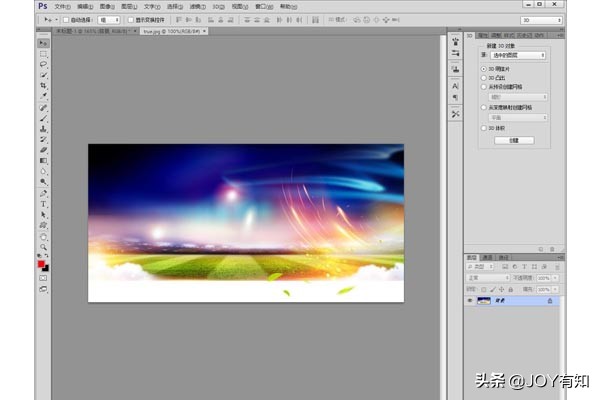This screenshot has height=400, width=600.
Task: Open the opacity slider arrow
Action: click(555, 278)
